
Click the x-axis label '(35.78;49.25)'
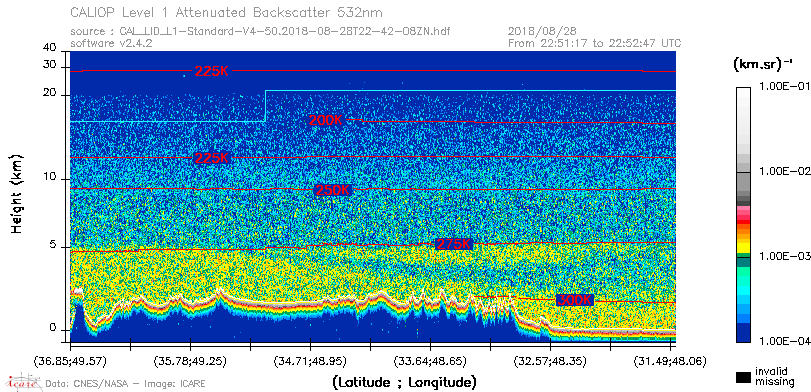tap(190, 360)
